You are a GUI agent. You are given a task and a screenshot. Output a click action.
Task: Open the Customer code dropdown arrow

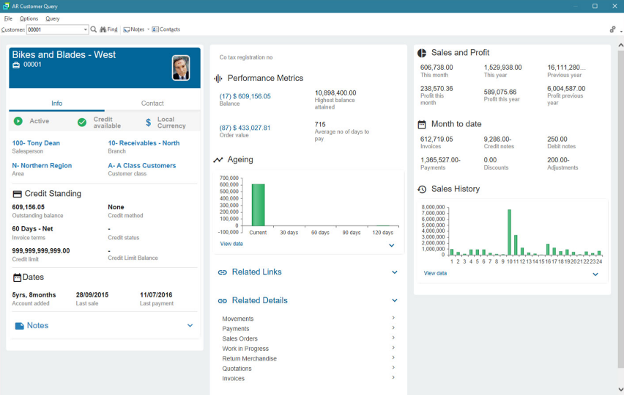click(85, 30)
